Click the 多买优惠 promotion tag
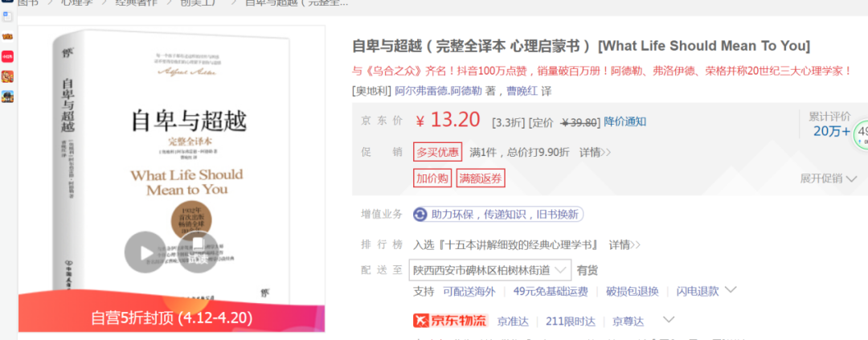The width and height of the screenshot is (868, 340). click(437, 152)
